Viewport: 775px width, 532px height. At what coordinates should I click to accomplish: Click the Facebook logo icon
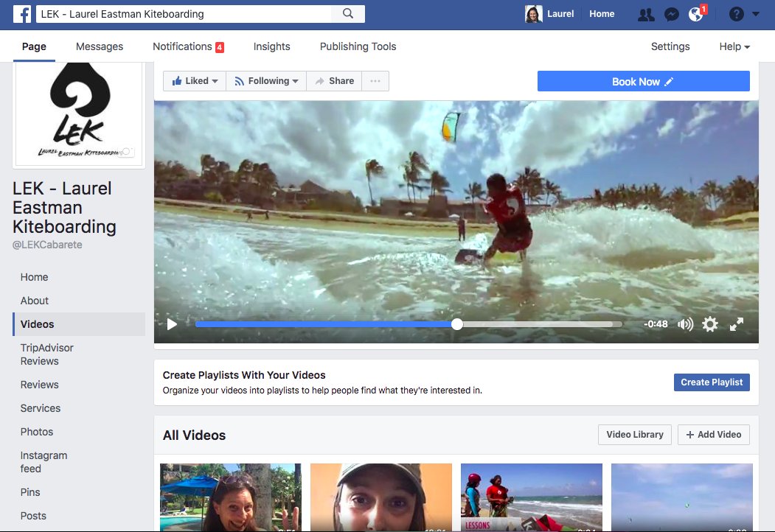click(22, 14)
